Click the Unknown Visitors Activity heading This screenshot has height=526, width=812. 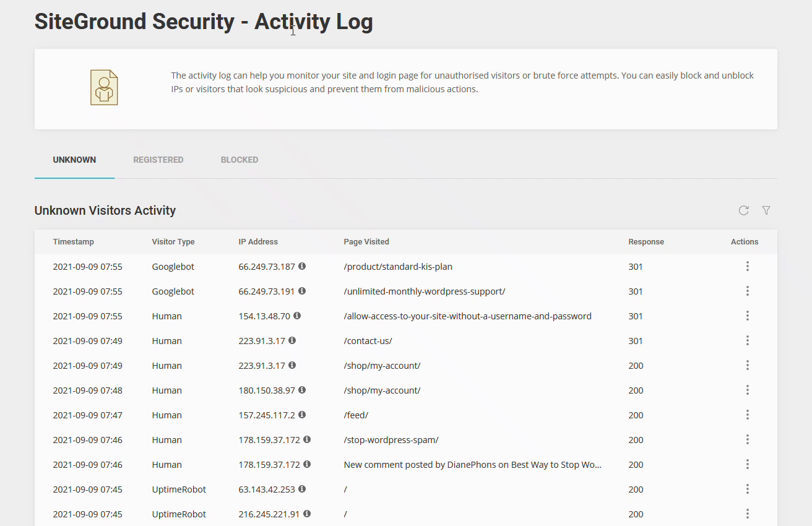coord(105,210)
